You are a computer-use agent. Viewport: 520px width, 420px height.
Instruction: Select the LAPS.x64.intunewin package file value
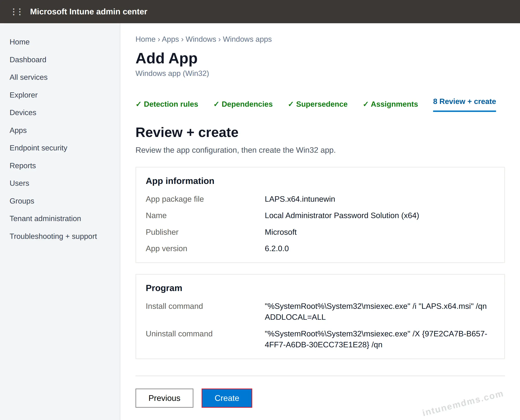[x=300, y=199]
